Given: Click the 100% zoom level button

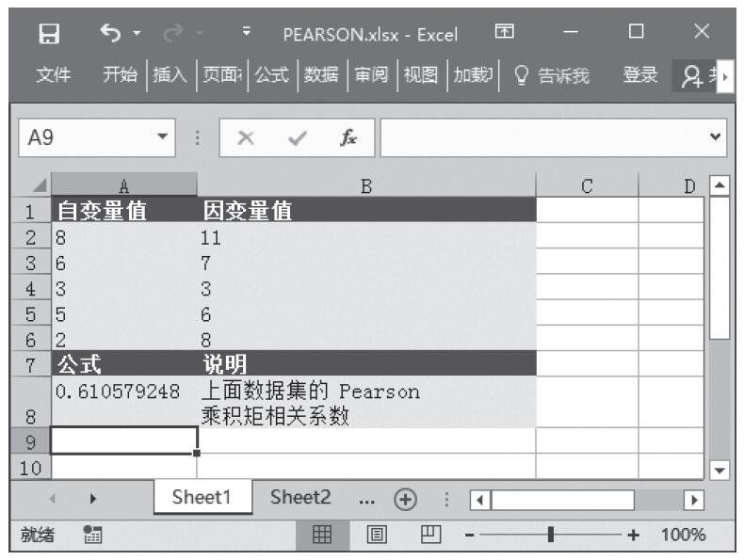Looking at the screenshot, I should click(683, 535).
